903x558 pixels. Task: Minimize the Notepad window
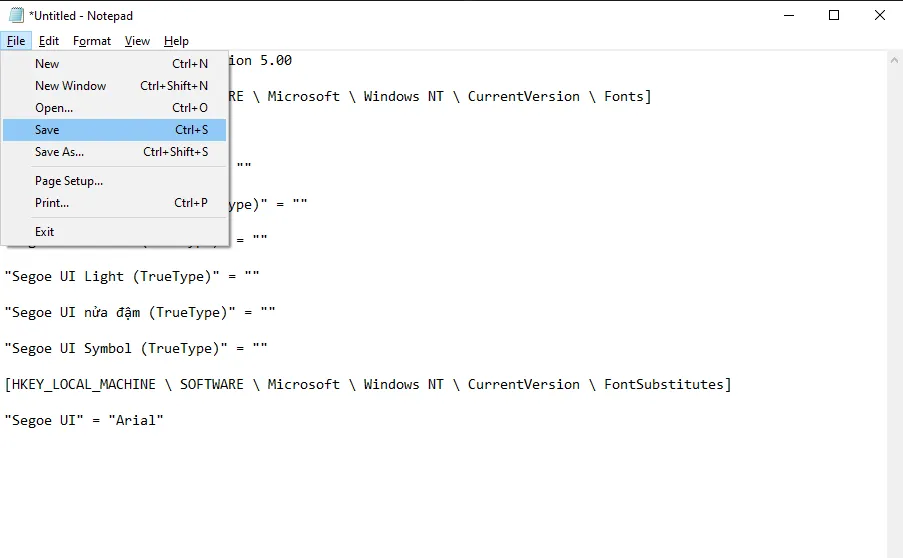pyautogui.click(x=789, y=15)
